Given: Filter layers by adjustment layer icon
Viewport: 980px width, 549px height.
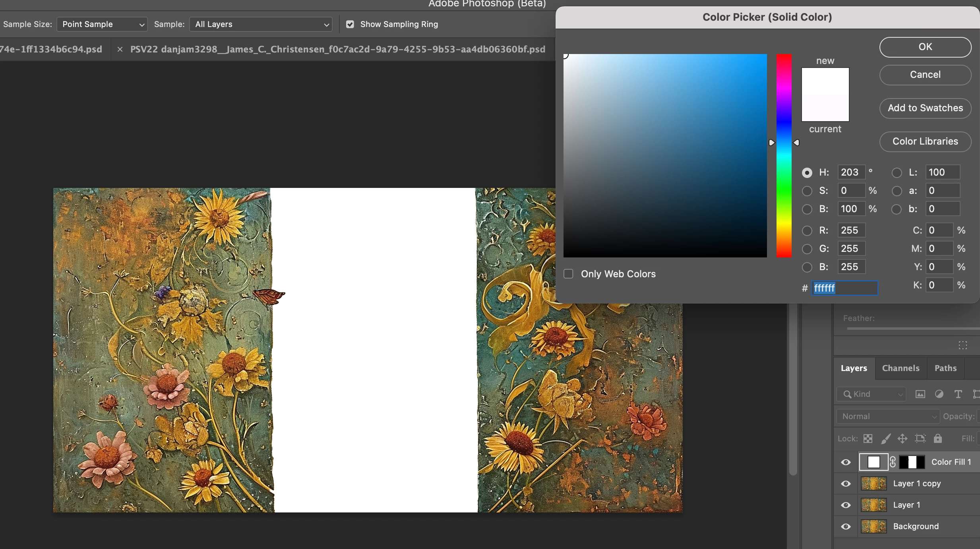Looking at the screenshot, I should [x=939, y=394].
